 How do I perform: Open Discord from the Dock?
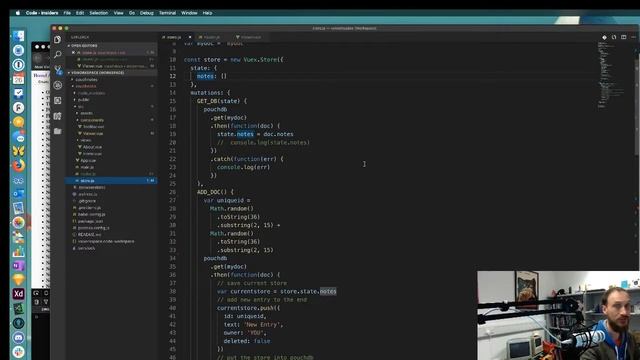(x=18, y=338)
